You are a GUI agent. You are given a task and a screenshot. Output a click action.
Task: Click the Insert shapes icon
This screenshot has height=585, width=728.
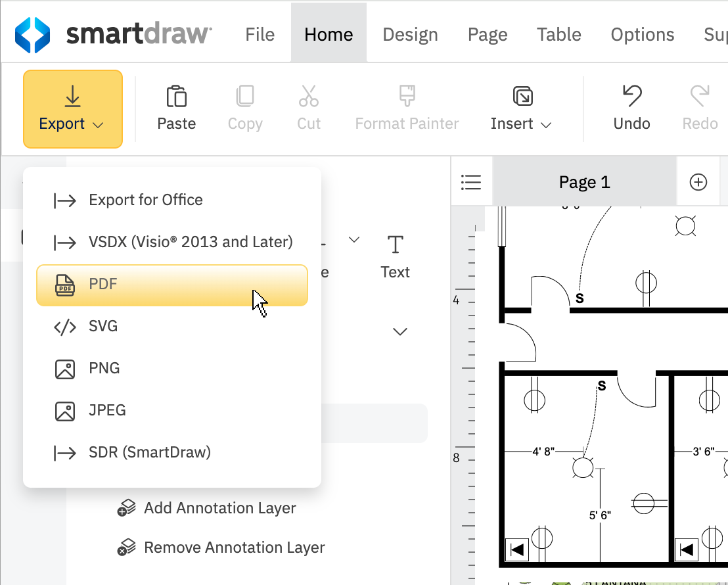(x=521, y=96)
